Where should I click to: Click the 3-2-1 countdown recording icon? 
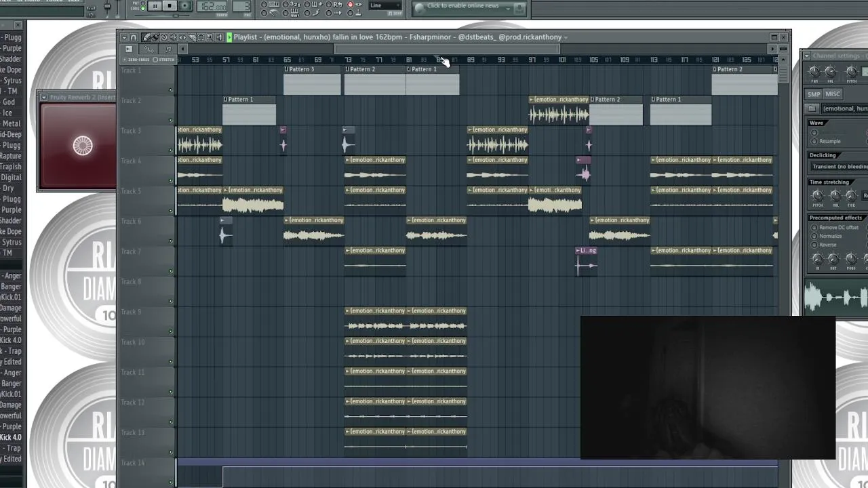[296, 5]
